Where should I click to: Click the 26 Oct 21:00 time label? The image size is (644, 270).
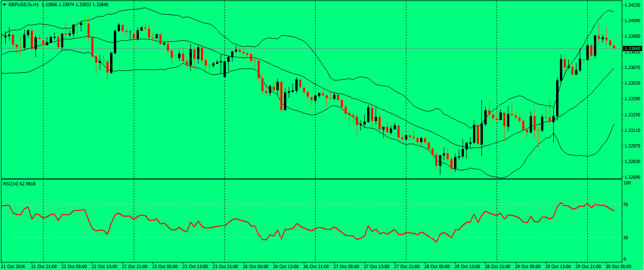click(316, 267)
